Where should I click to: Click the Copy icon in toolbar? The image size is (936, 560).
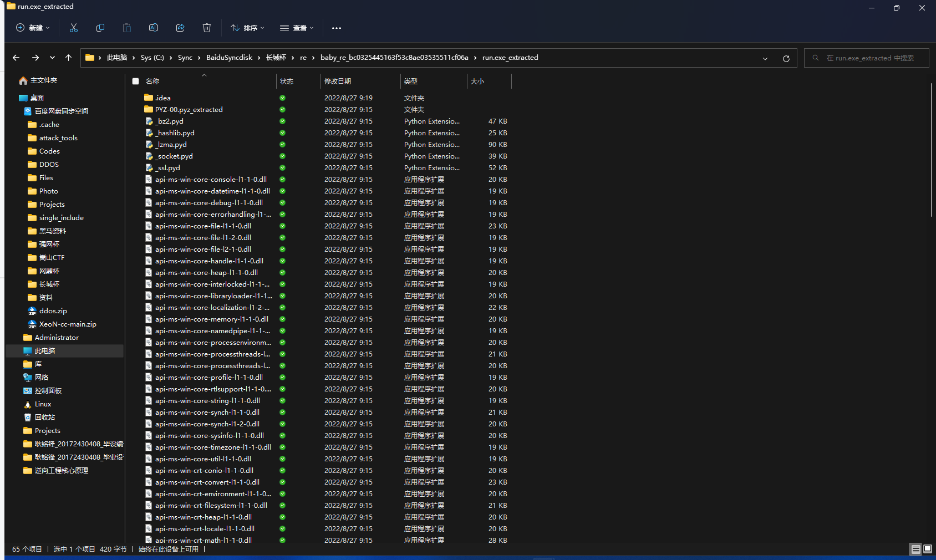100,28
